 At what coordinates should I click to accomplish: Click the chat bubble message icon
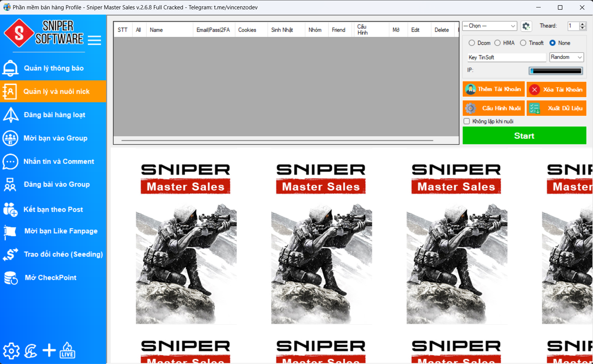coord(10,162)
